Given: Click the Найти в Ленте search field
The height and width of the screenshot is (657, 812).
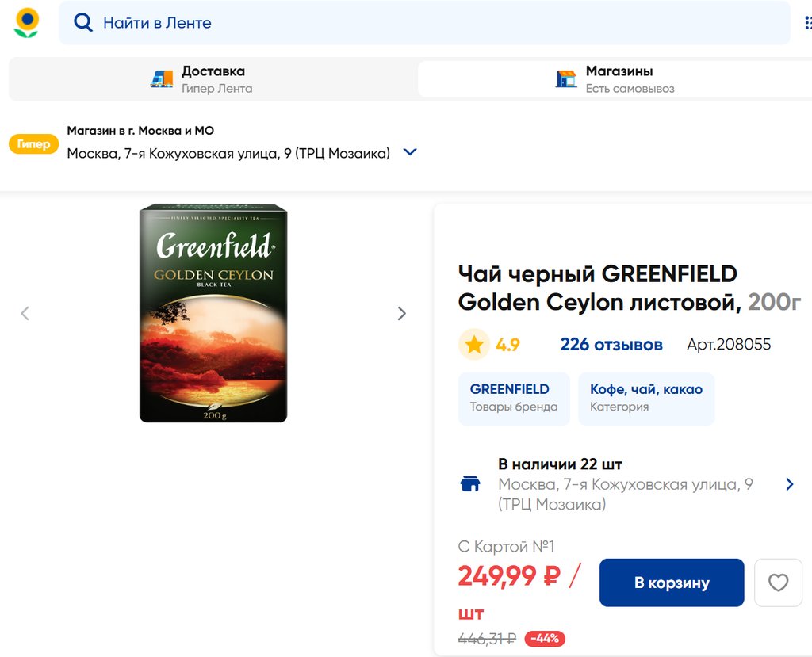Looking at the screenshot, I should pos(424,23).
